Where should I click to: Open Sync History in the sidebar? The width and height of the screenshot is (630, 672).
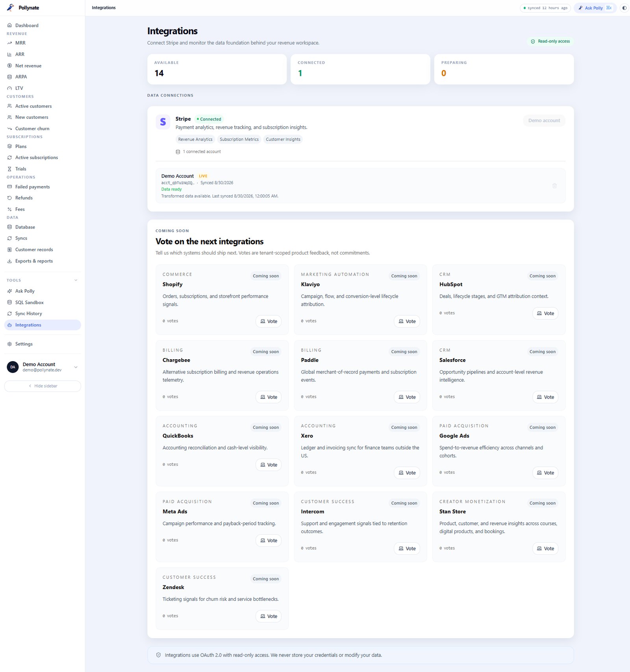point(43,314)
